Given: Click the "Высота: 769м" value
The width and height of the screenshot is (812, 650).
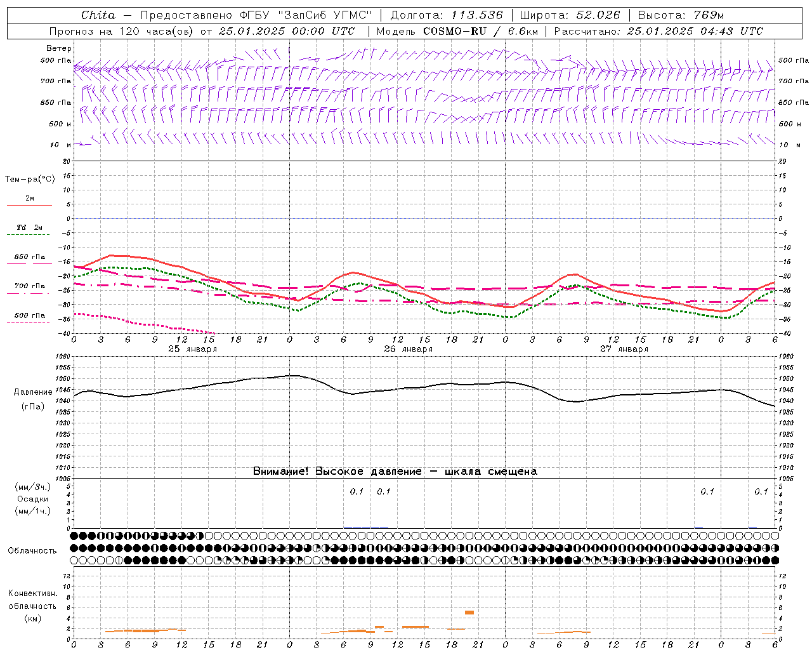Looking at the screenshot, I should tap(681, 15).
